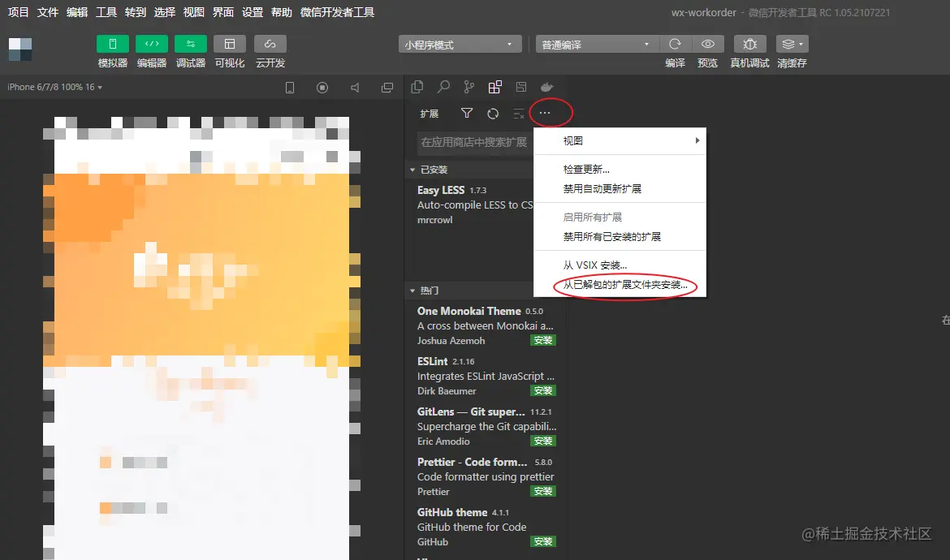Viewport: 950px width, 560px height.
Task: Click the user avatar thumbnail
Action: click(x=20, y=49)
